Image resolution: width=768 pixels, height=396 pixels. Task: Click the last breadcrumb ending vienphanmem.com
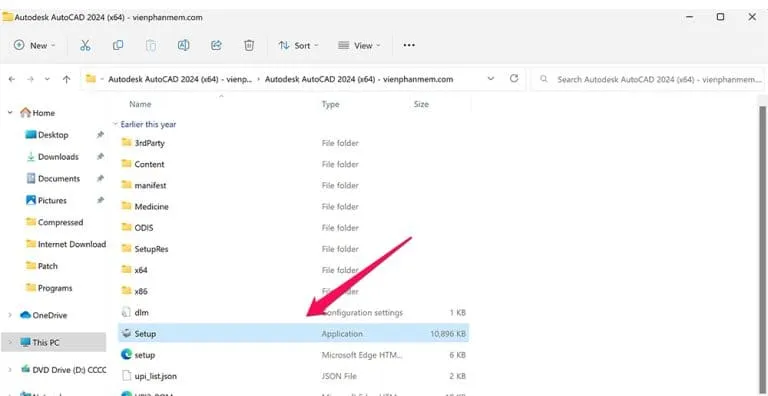coord(359,79)
